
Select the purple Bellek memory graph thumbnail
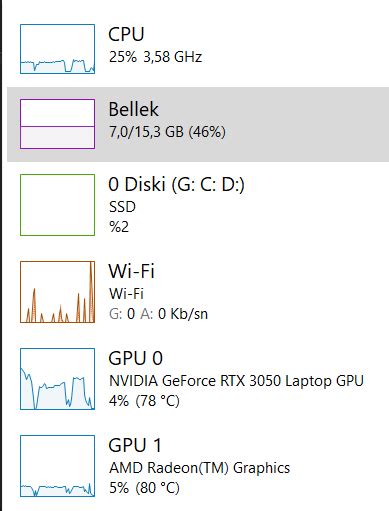pos(57,124)
